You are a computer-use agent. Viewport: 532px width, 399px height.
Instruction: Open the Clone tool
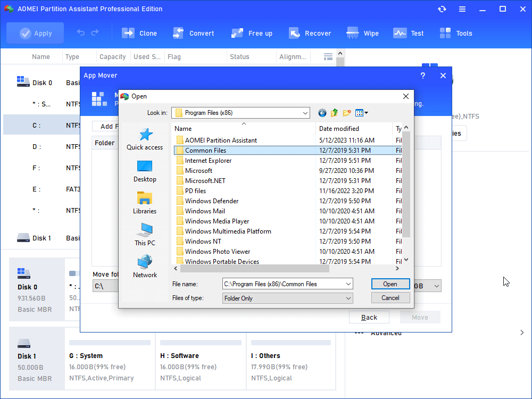[139, 33]
